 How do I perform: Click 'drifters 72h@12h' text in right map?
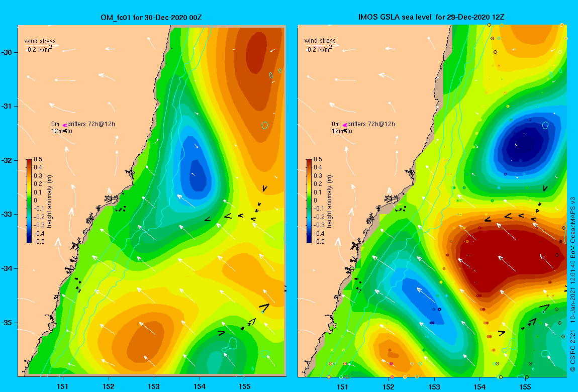pyautogui.click(x=371, y=124)
